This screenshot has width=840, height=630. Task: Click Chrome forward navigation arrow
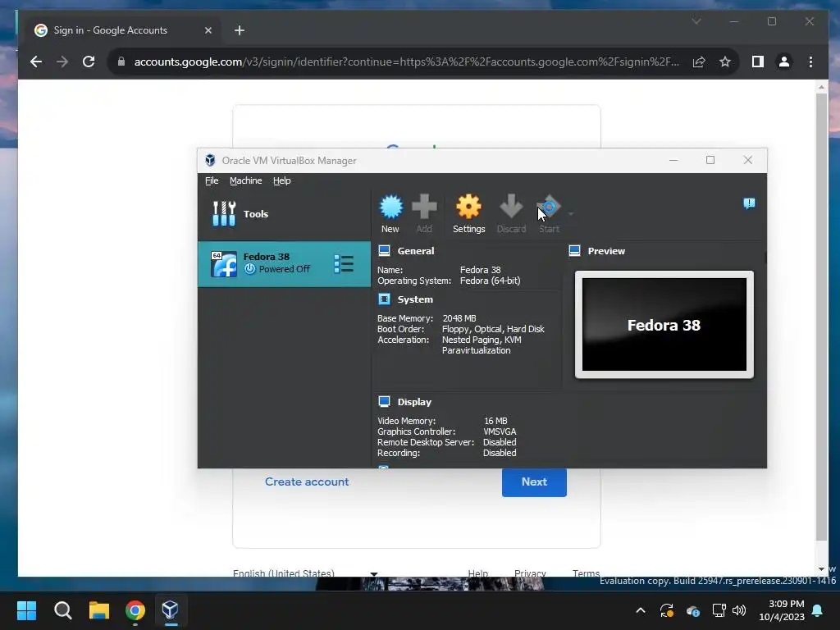click(62, 62)
